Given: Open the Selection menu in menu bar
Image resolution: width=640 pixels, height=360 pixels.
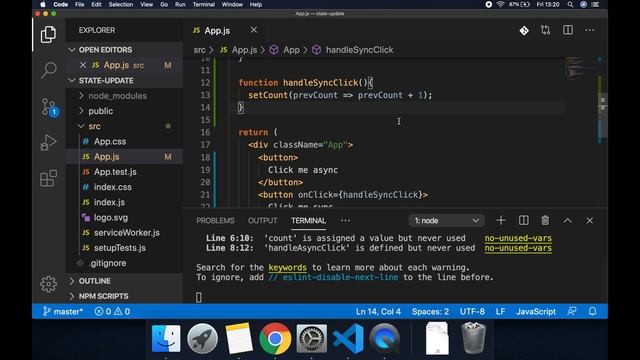Looking at the screenshot, I should coord(120,4).
